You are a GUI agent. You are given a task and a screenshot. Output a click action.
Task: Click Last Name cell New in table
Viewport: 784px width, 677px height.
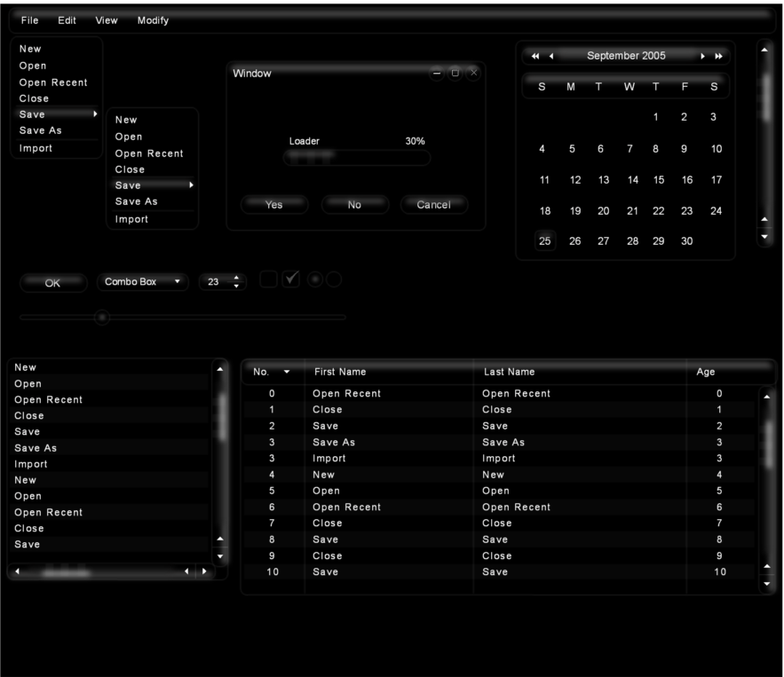tap(493, 475)
